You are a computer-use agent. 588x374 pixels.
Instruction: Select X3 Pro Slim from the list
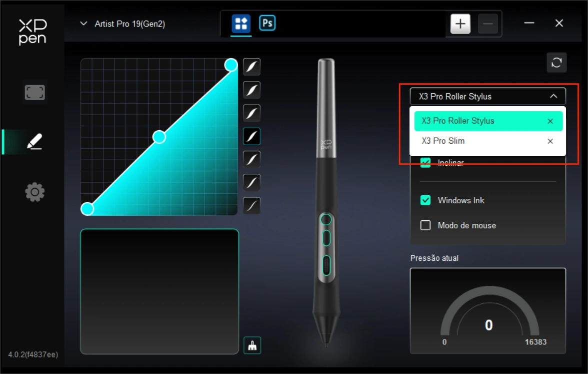click(x=443, y=141)
